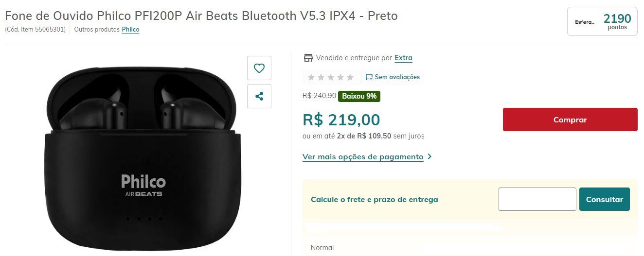Click the store icon beside Vendido e entregue
Image resolution: width=644 pixels, height=256 pixels.
[x=308, y=58]
